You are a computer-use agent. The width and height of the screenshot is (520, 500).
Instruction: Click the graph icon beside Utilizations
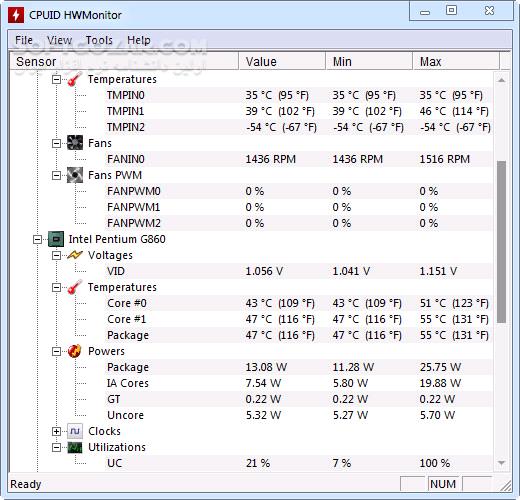75,447
